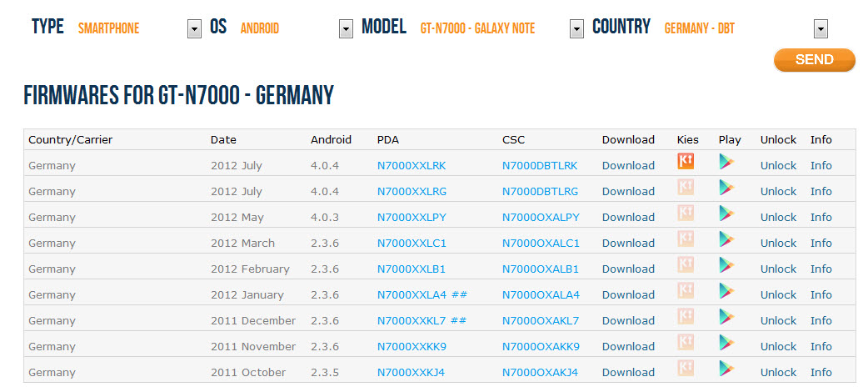Viewport: 868px width, 392px height.
Task: Open Play Store icon for N7000XXLB1 row
Action: (726, 265)
